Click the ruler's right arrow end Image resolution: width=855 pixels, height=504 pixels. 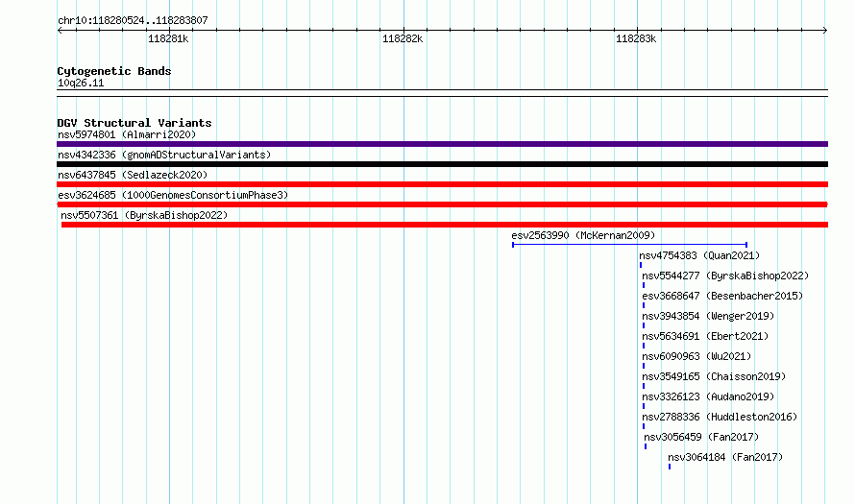tap(825, 30)
